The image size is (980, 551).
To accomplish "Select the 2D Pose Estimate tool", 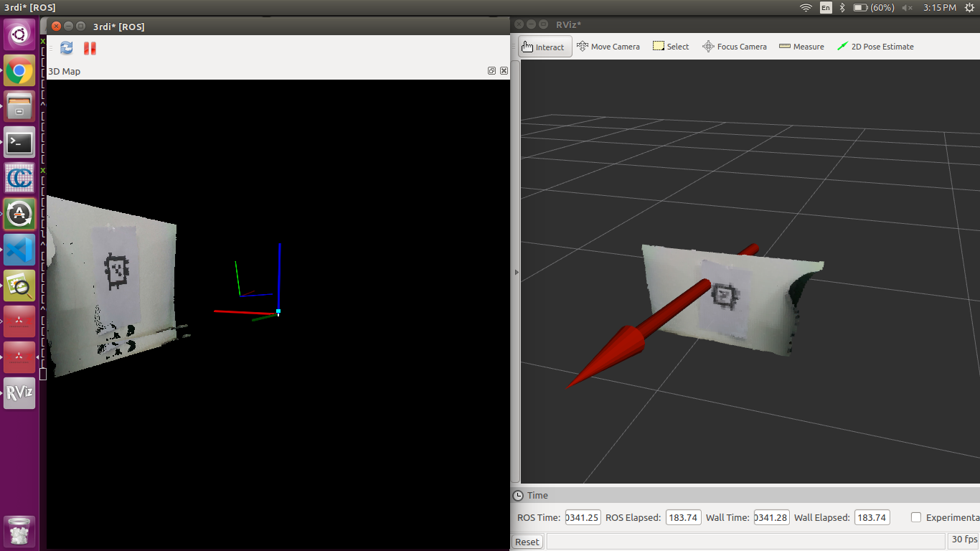I will coord(875,47).
